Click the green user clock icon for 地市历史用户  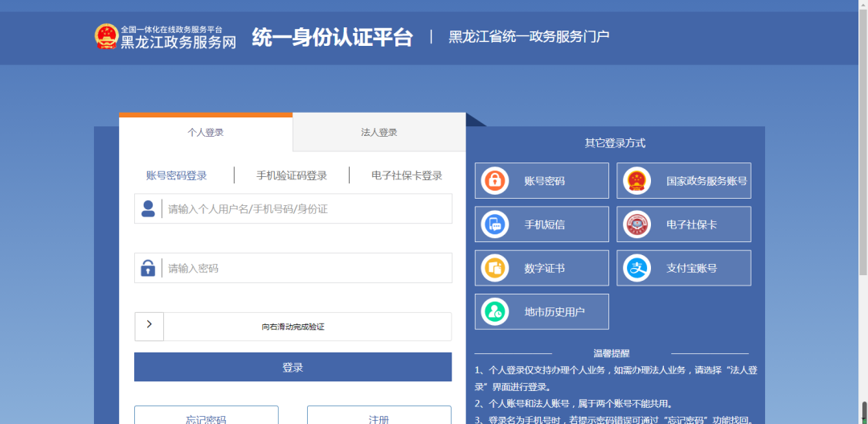(494, 312)
